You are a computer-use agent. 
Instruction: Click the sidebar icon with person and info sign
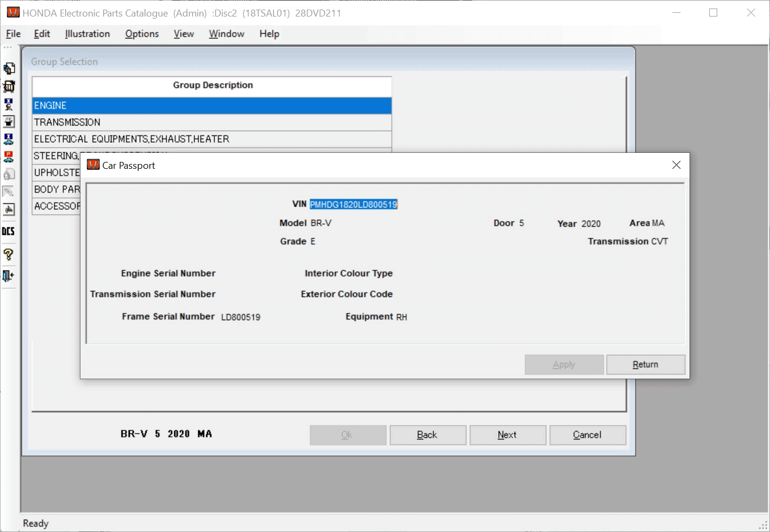(x=9, y=104)
